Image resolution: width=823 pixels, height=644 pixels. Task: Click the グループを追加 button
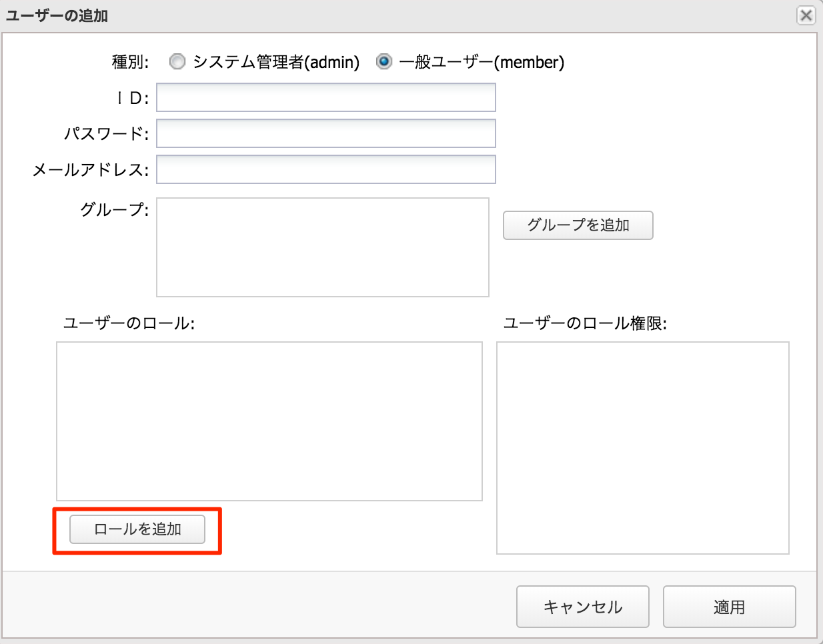click(x=578, y=225)
